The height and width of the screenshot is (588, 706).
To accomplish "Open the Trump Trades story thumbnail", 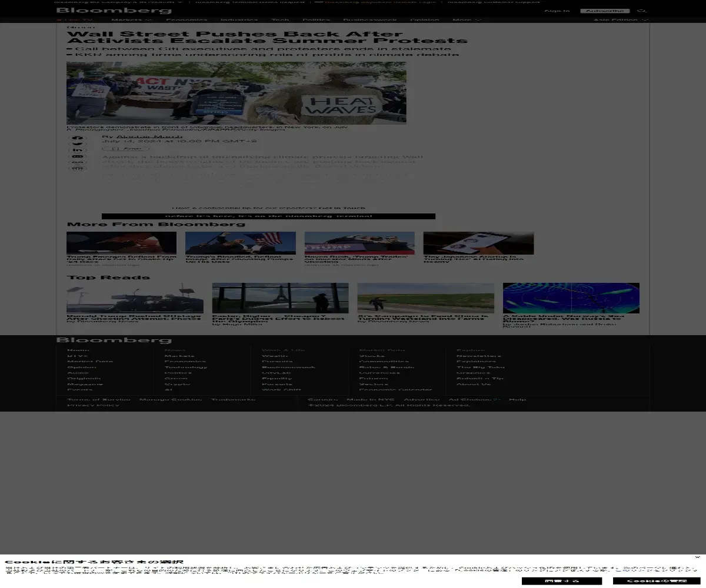I will pos(359,243).
